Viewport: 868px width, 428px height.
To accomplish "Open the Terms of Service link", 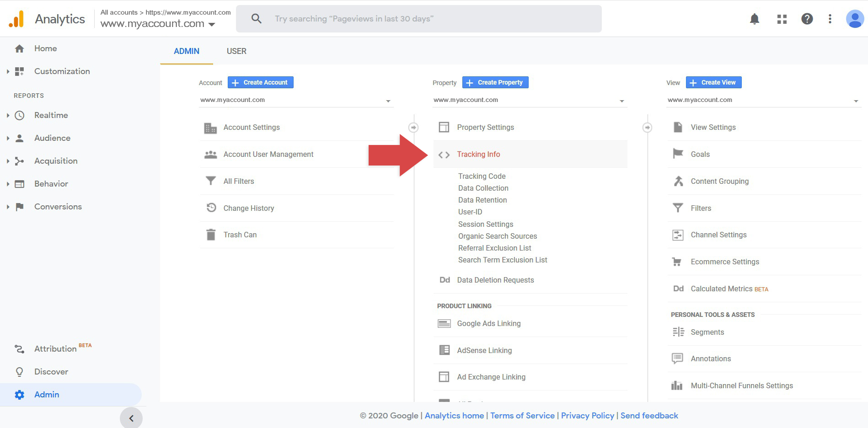I will pos(522,416).
